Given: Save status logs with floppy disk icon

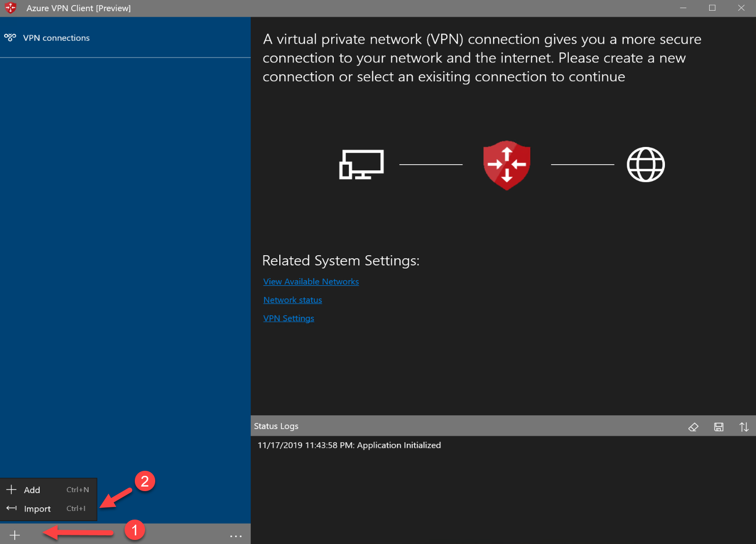Looking at the screenshot, I should (x=718, y=427).
